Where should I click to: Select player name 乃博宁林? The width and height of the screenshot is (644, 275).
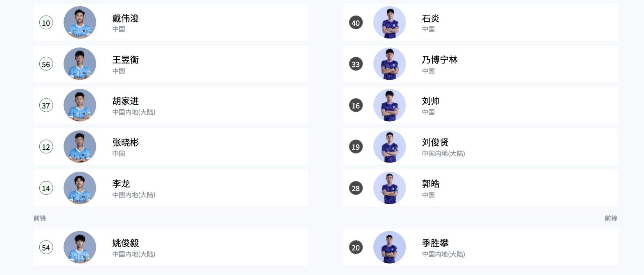[x=440, y=60]
